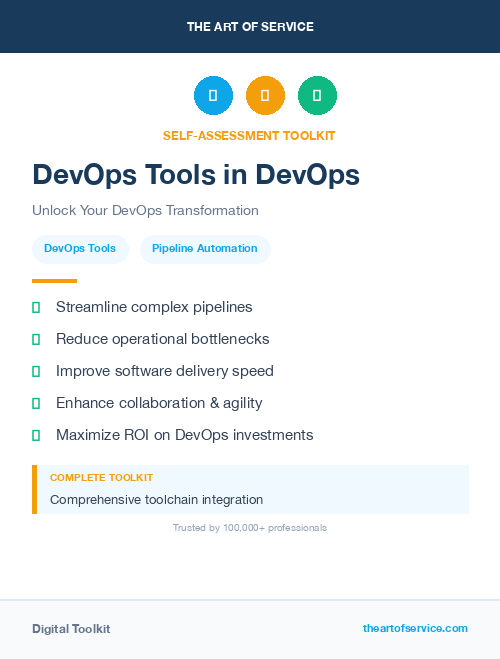Image resolution: width=500 pixels, height=659 pixels.
Task: Click the green circle icon
Action: pos(317,95)
